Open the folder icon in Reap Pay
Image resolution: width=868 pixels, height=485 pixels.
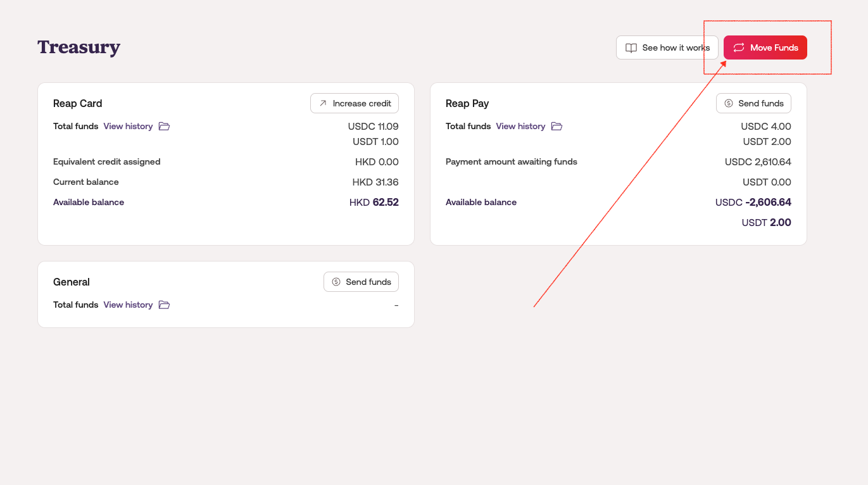tap(557, 126)
